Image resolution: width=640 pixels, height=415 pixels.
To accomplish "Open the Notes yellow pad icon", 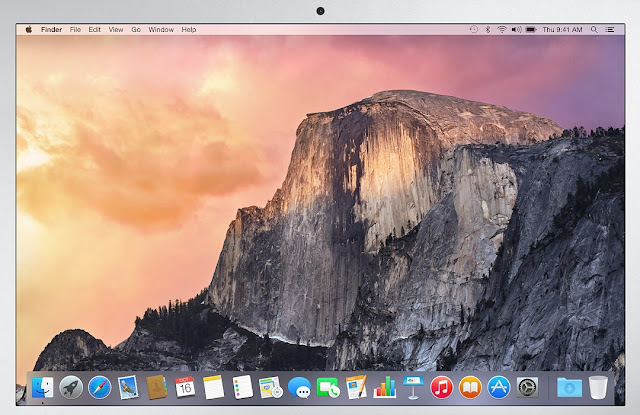I will point(213,387).
